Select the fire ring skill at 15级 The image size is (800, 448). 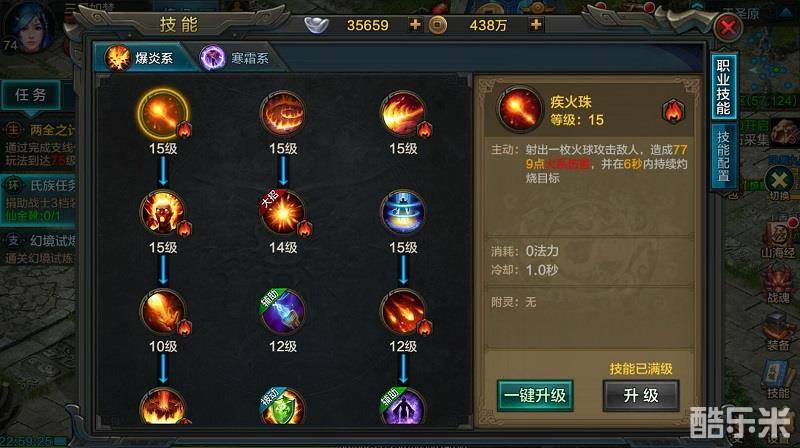tap(283, 114)
